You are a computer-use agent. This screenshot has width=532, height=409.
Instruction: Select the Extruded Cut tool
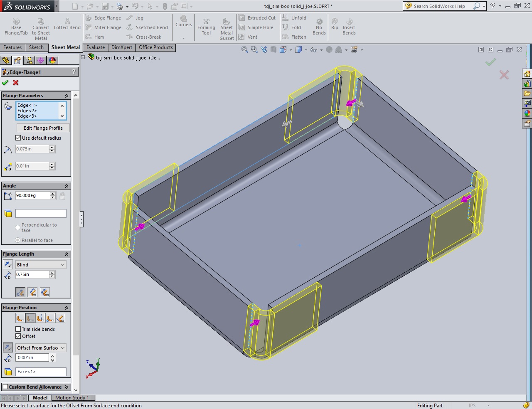(257, 18)
